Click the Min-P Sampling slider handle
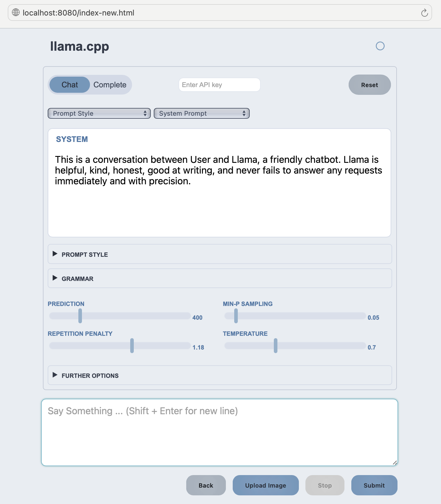441x504 pixels. [x=236, y=316]
